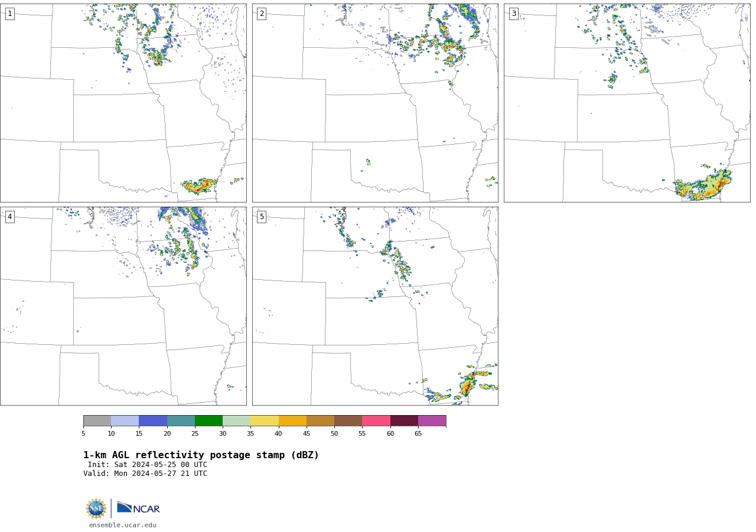756x532 pixels.
Task: Click the 50-55 dBZ brown swatch
Action: [348, 421]
